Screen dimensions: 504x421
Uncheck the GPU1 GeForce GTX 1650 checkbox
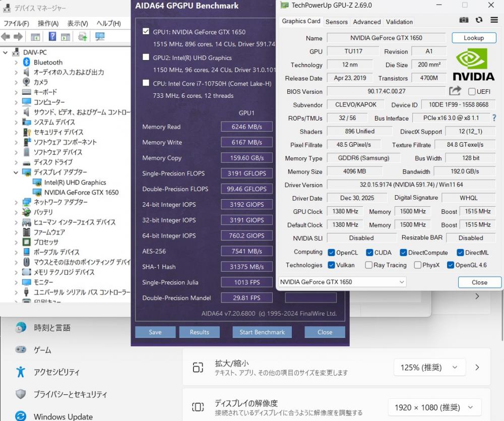(146, 32)
